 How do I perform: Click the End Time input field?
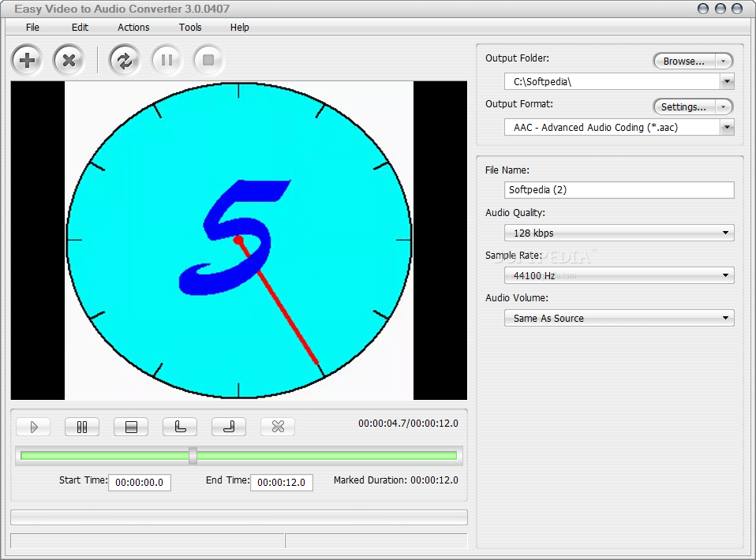tap(282, 483)
